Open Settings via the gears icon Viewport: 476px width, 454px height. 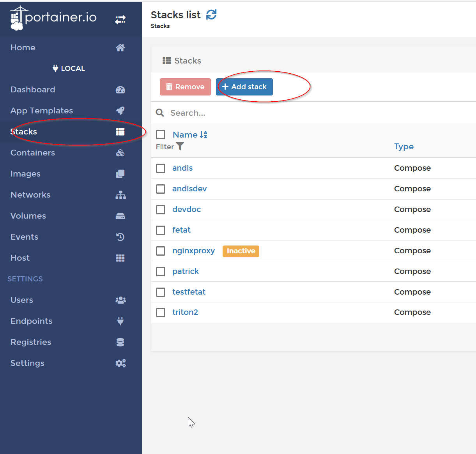click(x=120, y=363)
